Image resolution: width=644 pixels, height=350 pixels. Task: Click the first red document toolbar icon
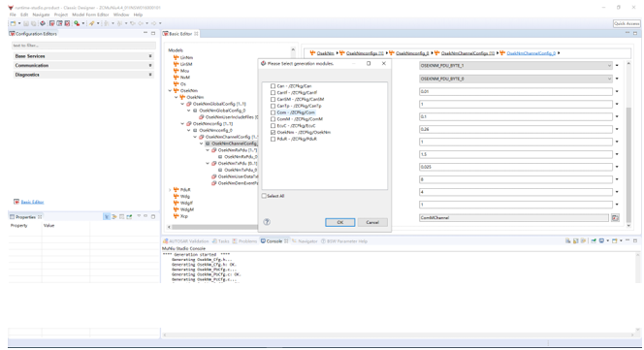pyautogui.click(x=52, y=23)
